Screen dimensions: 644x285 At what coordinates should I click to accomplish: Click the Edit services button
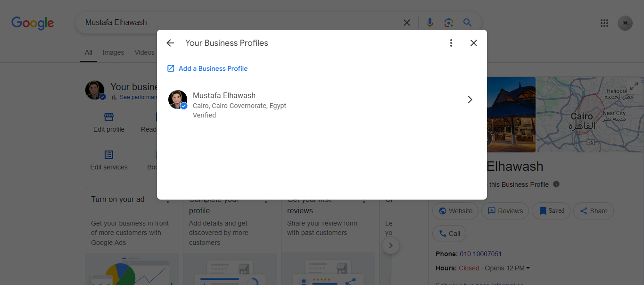click(109, 160)
